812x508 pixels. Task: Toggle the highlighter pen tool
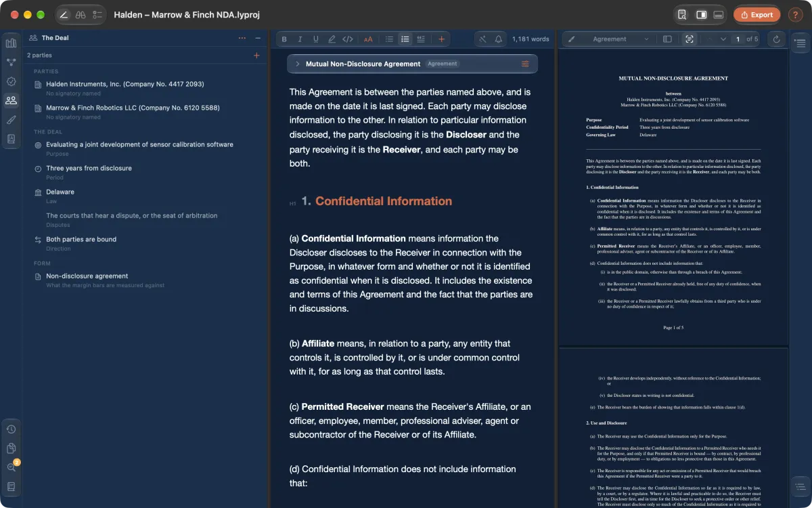332,39
